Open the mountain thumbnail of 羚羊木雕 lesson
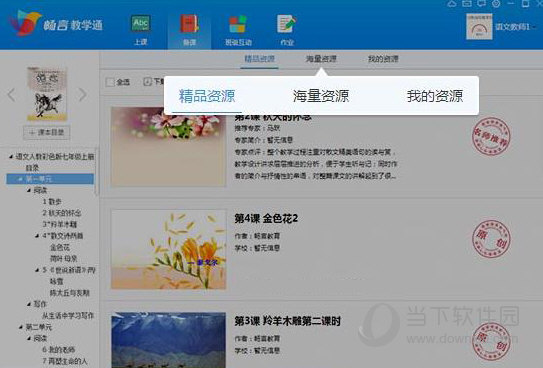The width and height of the screenshot is (543, 368). coord(168,340)
